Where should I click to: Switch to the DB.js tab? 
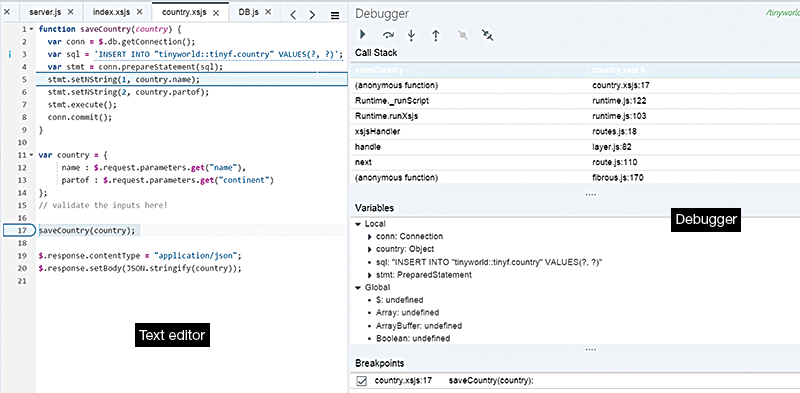click(250, 11)
